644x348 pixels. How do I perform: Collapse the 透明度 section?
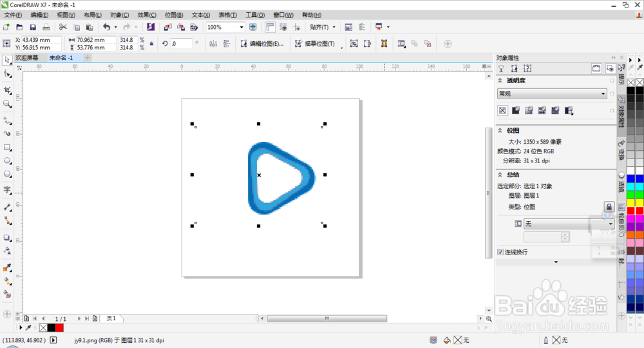[500, 81]
